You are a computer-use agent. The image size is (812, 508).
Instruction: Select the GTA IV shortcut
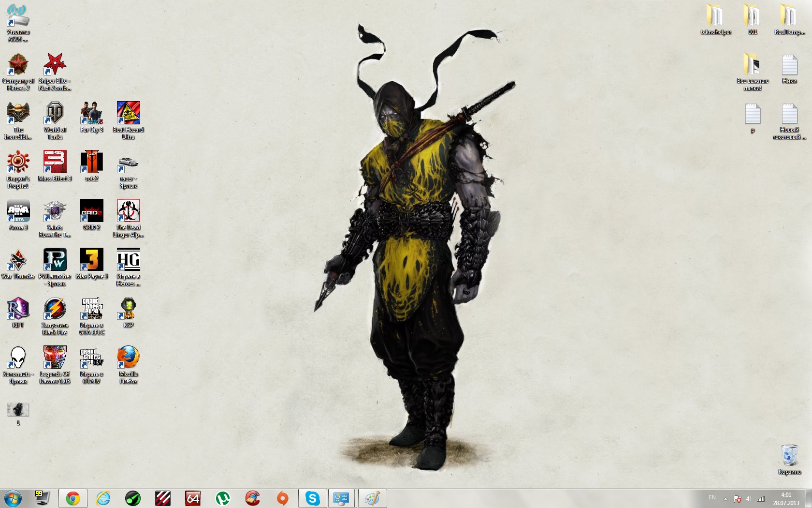point(91,365)
